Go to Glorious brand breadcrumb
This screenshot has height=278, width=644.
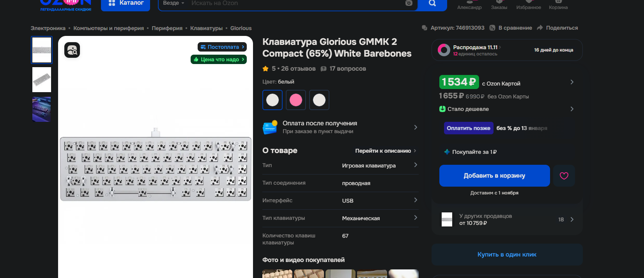pos(241,28)
